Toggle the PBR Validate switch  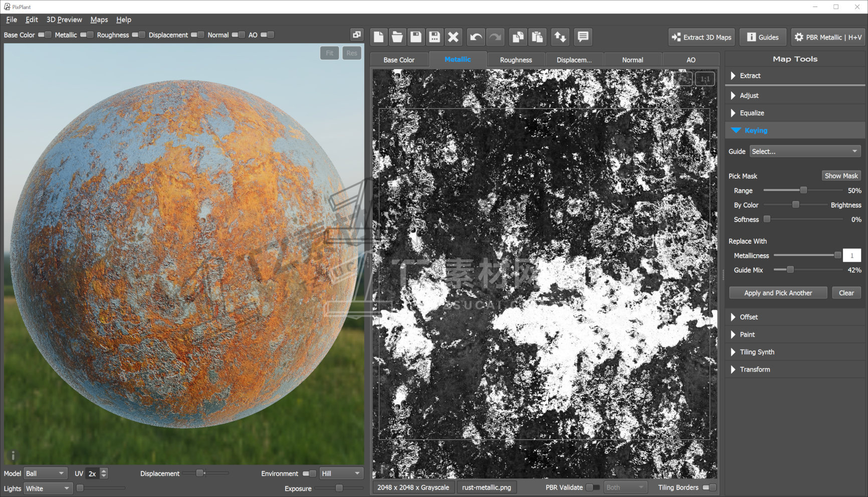pyautogui.click(x=592, y=487)
